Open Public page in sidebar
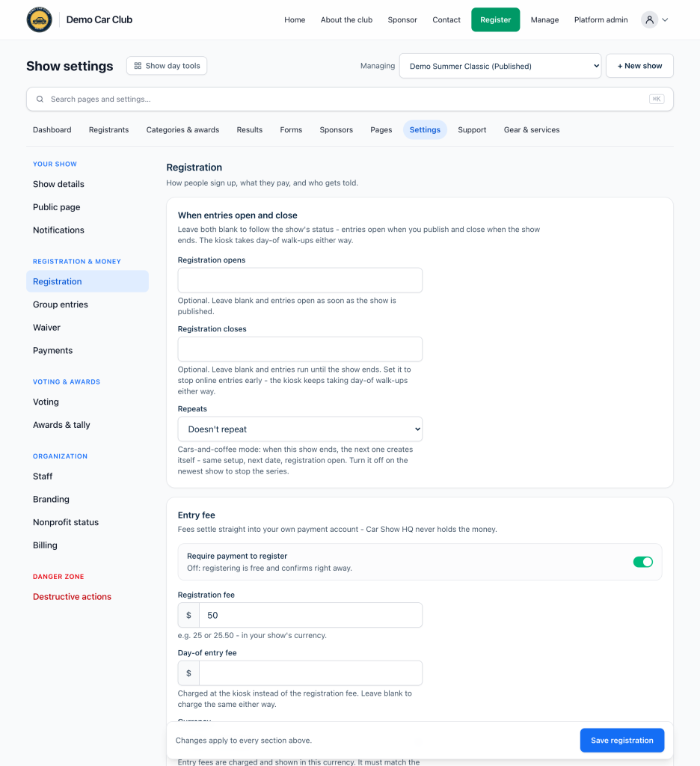Screen dimensions: 700x766 (x=87, y=207)
